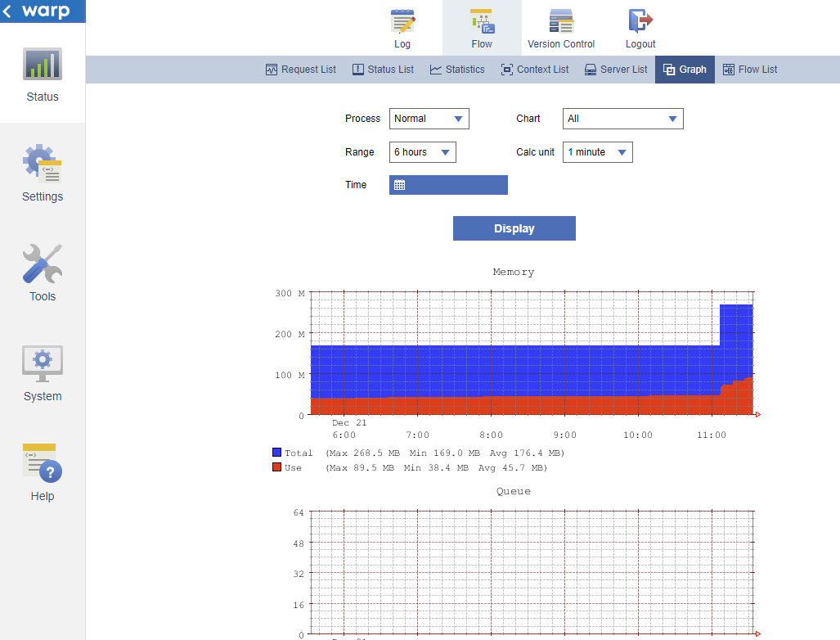Click the blue Total legend swatch
Viewport: 840px width, 640px height.
point(277,452)
